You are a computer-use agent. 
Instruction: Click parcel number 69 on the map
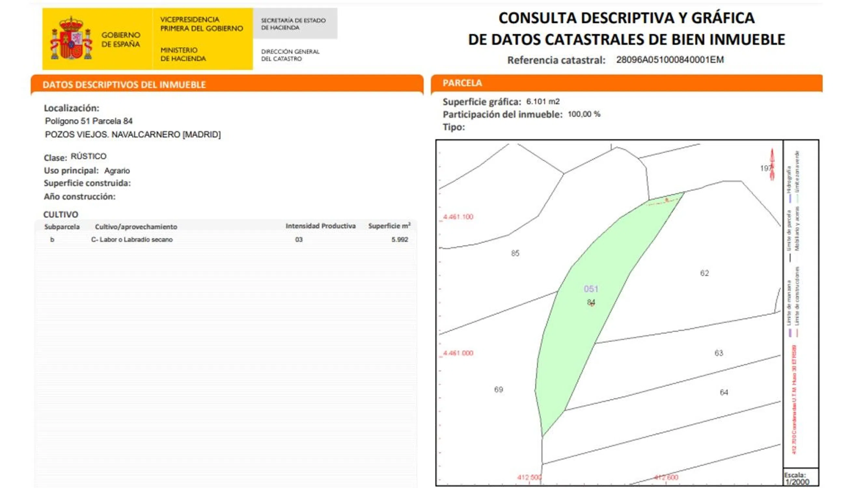coord(498,390)
